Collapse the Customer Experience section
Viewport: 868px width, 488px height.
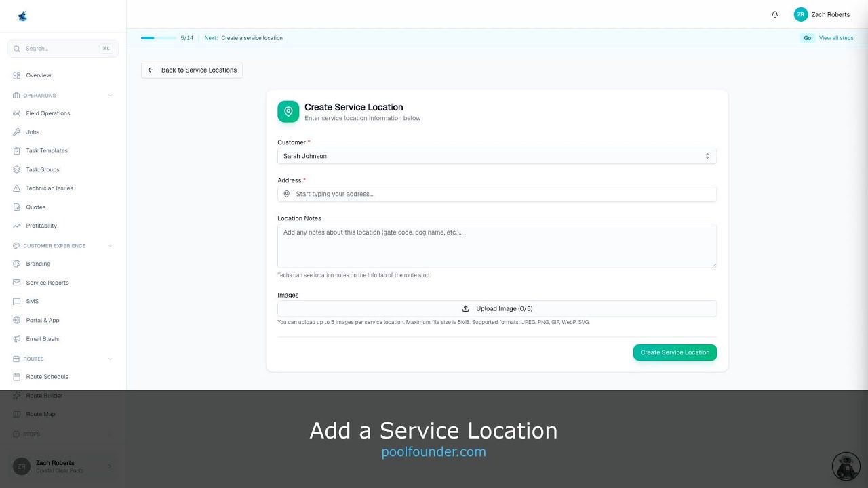coord(110,246)
